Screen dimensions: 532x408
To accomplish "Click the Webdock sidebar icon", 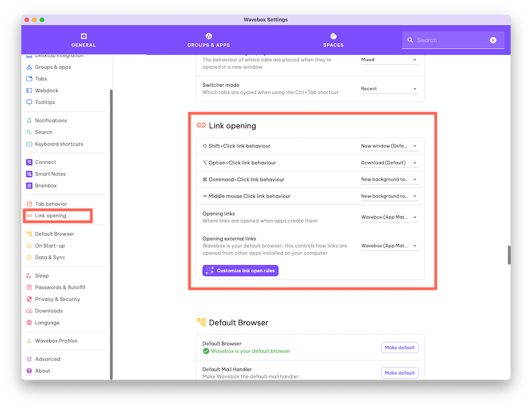I will tap(29, 90).
